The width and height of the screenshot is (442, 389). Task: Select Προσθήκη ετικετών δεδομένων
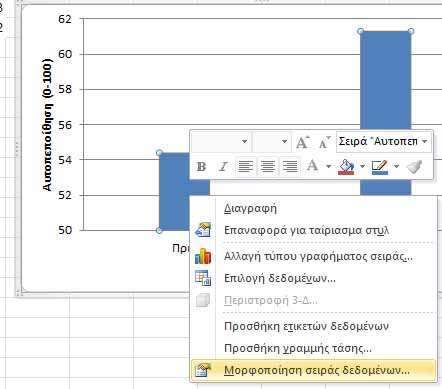[314, 326]
